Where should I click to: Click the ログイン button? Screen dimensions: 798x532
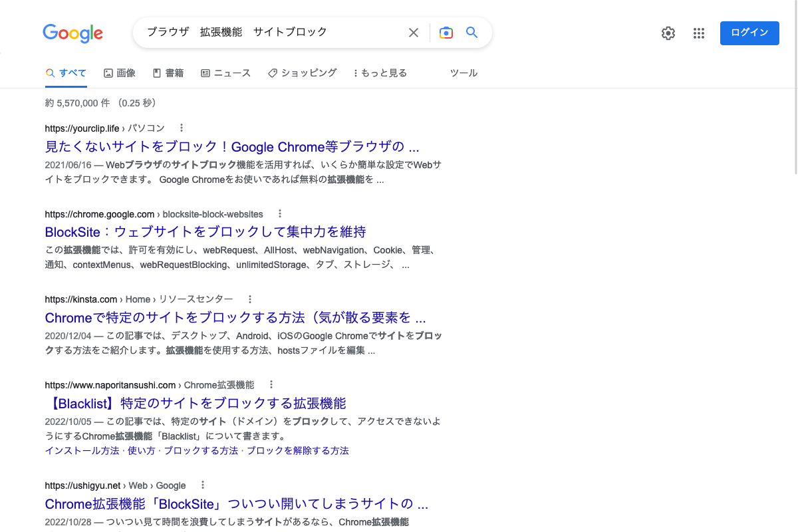pyautogui.click(x=749, y=33)
